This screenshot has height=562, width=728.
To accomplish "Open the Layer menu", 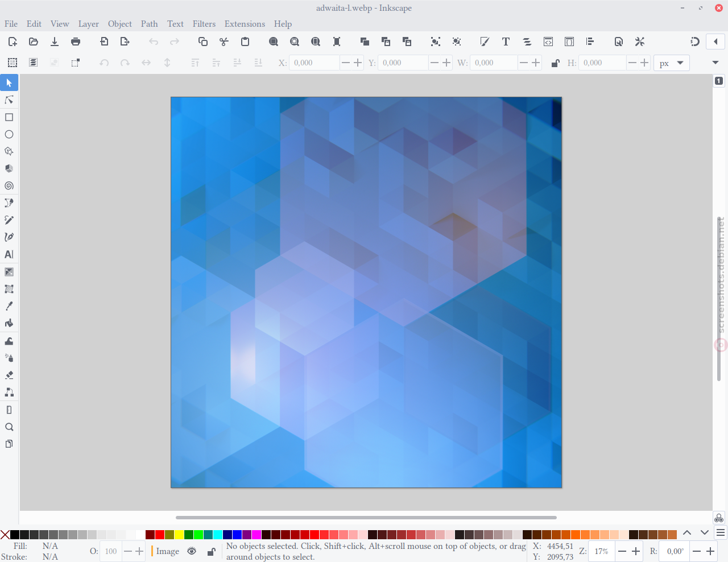I will [88, 24].
